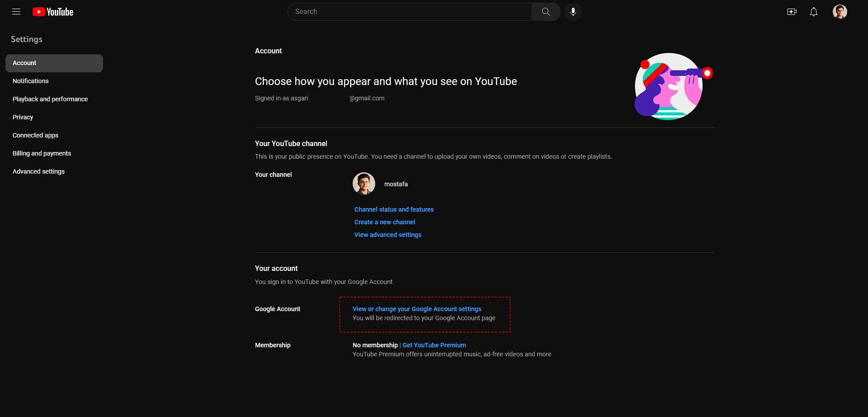Open the Create video icon
This screenshot has height=417, width=868.
(x=792, y=12)
